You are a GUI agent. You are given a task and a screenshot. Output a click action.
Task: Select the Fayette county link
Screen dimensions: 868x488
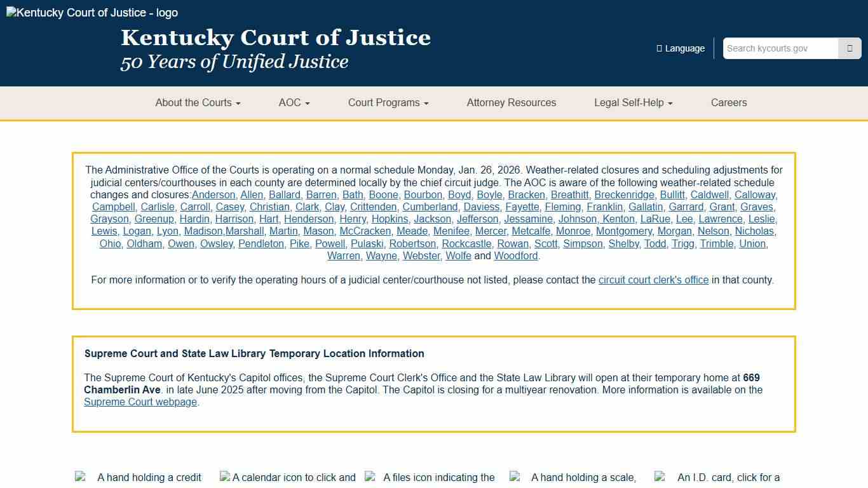click(x=522, y=207)
